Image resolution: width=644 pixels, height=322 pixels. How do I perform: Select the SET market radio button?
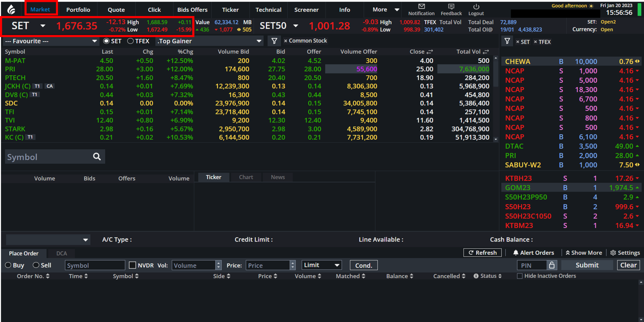106,41
